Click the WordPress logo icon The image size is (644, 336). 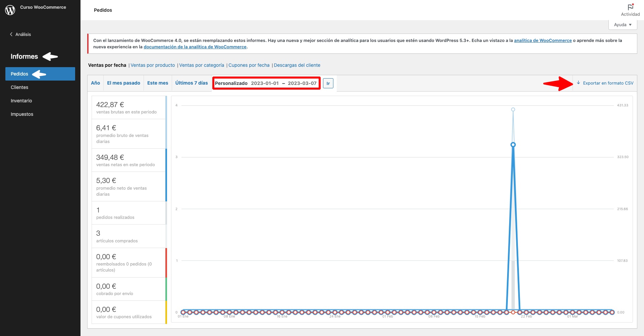pyautogui.click(x=10, y=10)
